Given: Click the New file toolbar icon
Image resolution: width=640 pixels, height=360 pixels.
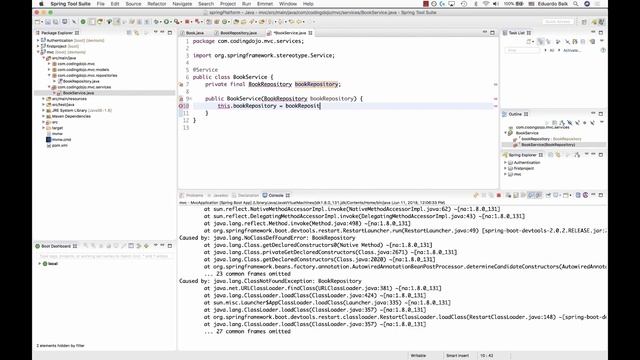Looking at the screenshot, I should coord(38,22).
